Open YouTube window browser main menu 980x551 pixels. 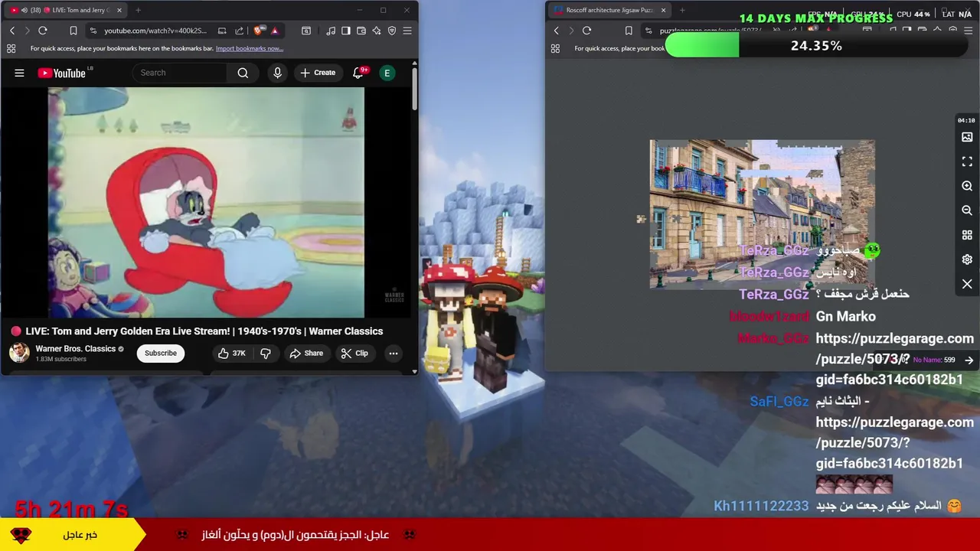click(407, 31)
